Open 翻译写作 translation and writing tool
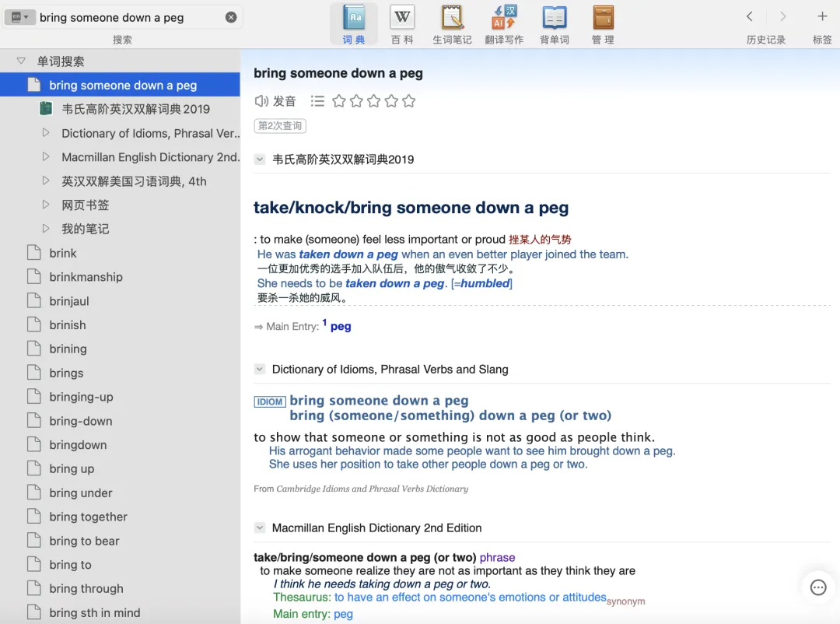This screenshot has width=840, height=624. 504,25
